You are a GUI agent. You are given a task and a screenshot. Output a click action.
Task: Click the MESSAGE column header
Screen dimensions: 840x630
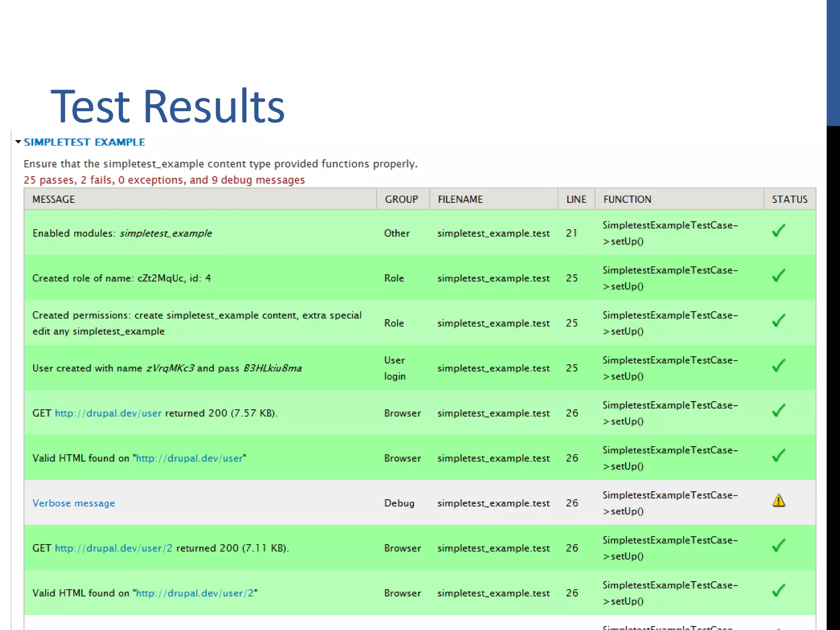(x=54, y=199)
